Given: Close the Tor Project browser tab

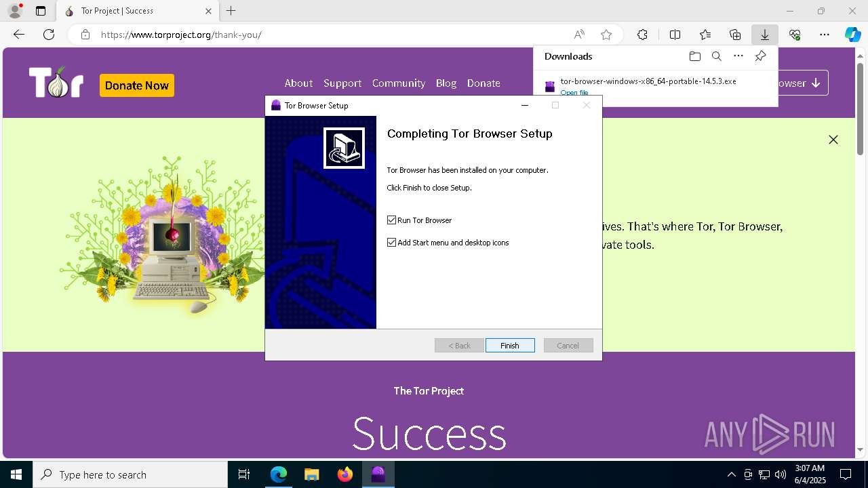Looking at the screenshot, I should (208, 11).
